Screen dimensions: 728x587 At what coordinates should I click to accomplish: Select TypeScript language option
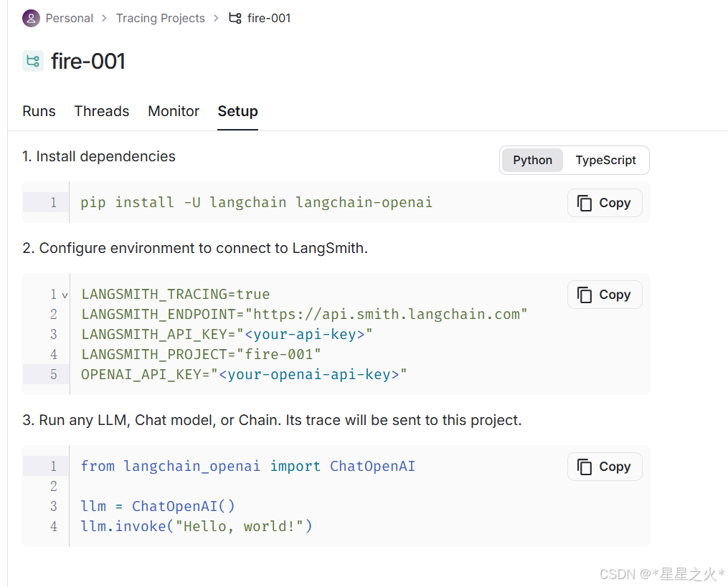pos(606,160)
